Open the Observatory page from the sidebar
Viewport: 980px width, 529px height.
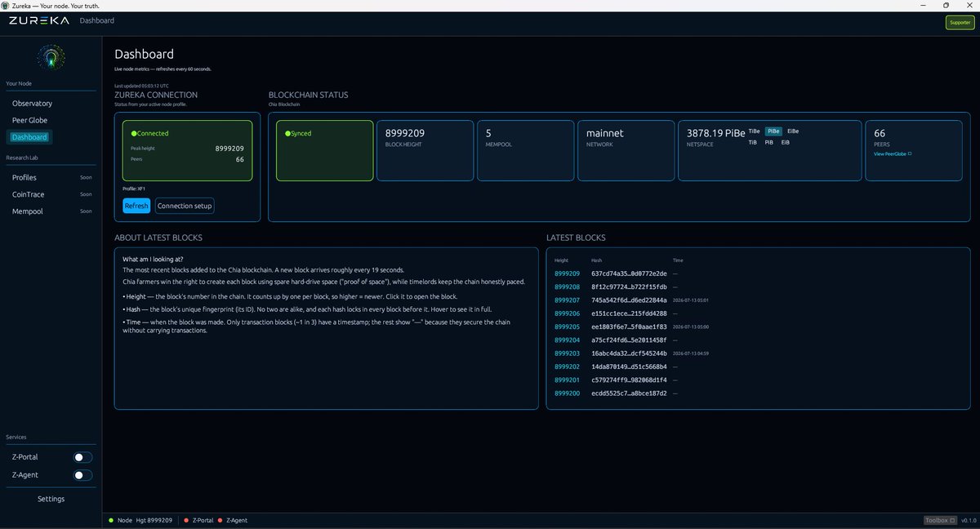[32, 104]
